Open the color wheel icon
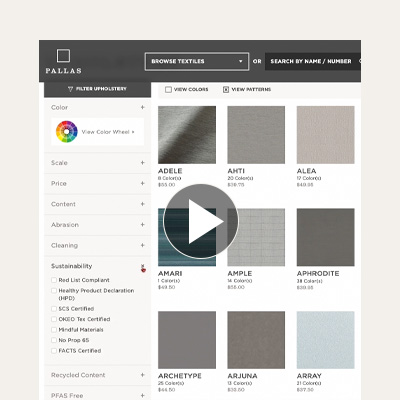The height and width of the screenshot is (400, 400). click(67, 132)
